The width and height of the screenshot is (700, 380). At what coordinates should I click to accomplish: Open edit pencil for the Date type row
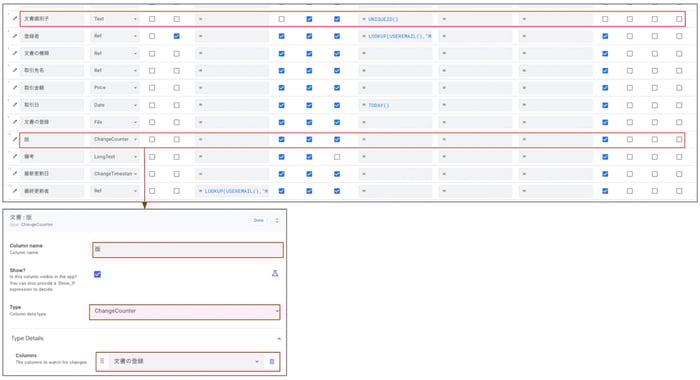pyautogui.click(x=15, y=105)
